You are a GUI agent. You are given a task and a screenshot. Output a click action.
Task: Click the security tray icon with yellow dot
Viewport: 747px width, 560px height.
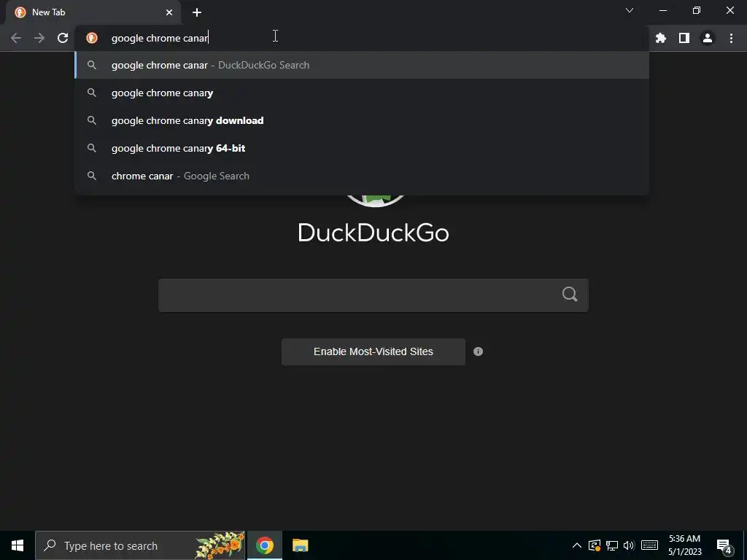click(594, 545)
